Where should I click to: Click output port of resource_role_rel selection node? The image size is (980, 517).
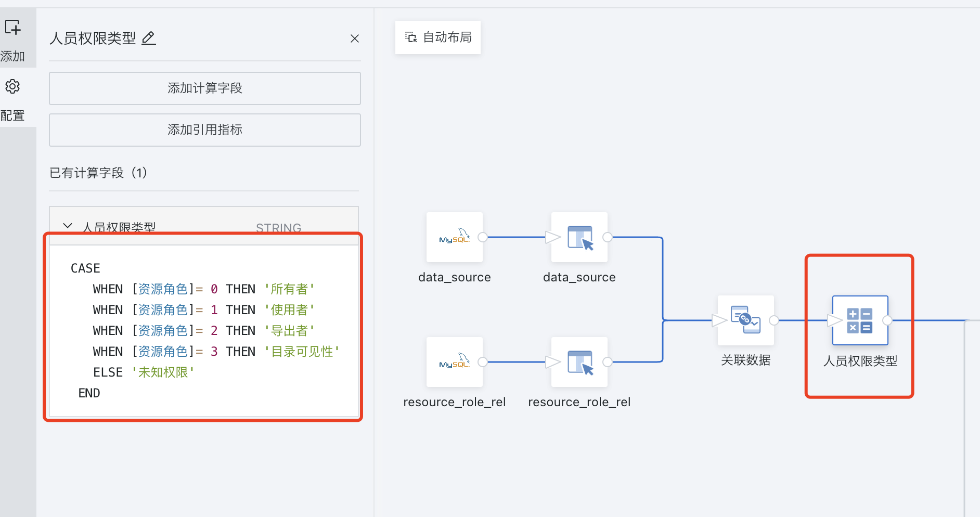coord(607,362)
